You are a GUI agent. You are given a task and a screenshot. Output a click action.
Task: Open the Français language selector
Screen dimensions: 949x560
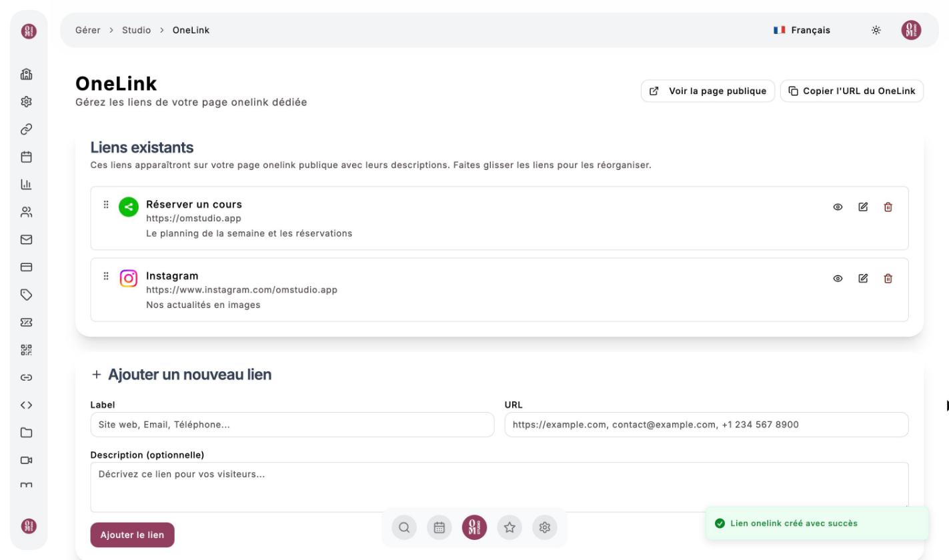(802, 30)
